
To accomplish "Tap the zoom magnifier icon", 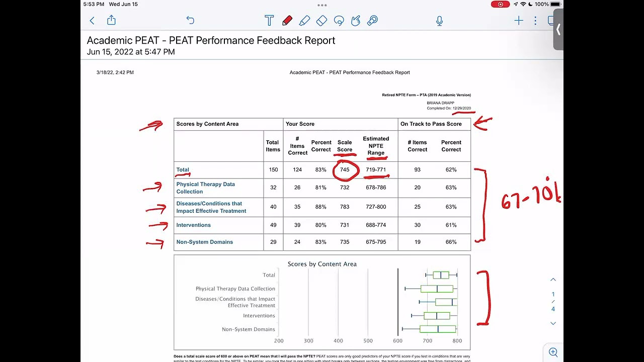I will click(553, 352).
